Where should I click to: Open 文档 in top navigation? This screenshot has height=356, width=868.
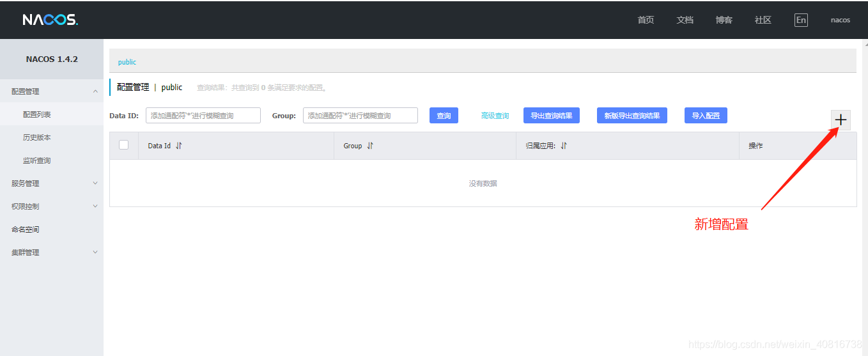pos(685,20)
